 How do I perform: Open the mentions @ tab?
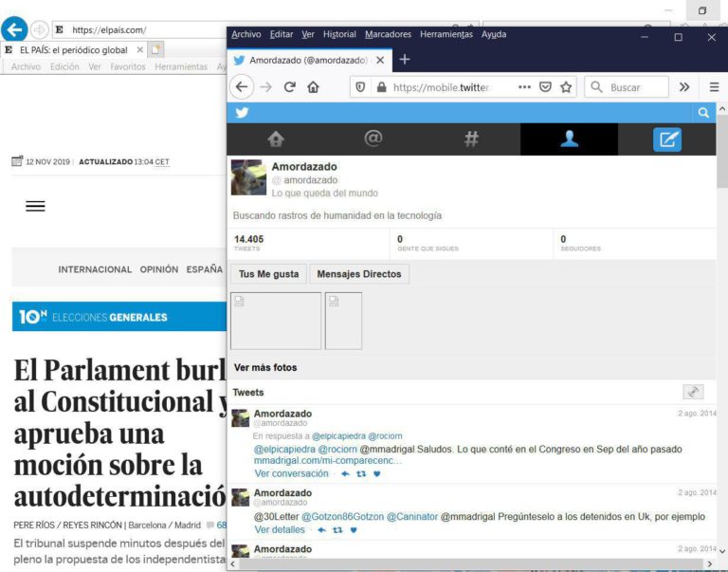tap(373, 138)
